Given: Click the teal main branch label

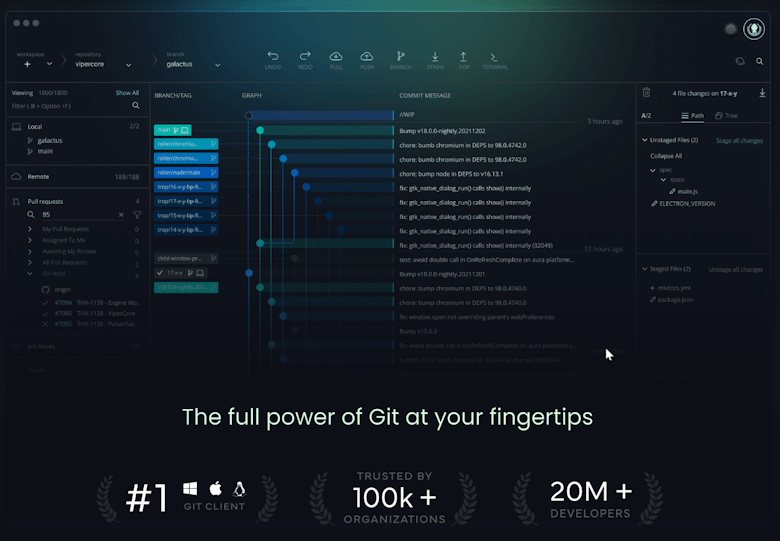Looking at the screenshot, I should coord(173,130).
